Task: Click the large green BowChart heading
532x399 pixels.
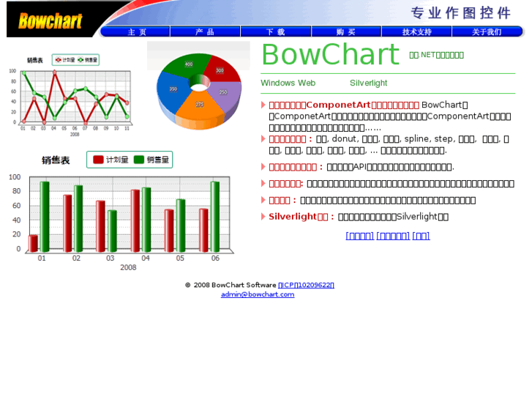Action: point(331,54)
